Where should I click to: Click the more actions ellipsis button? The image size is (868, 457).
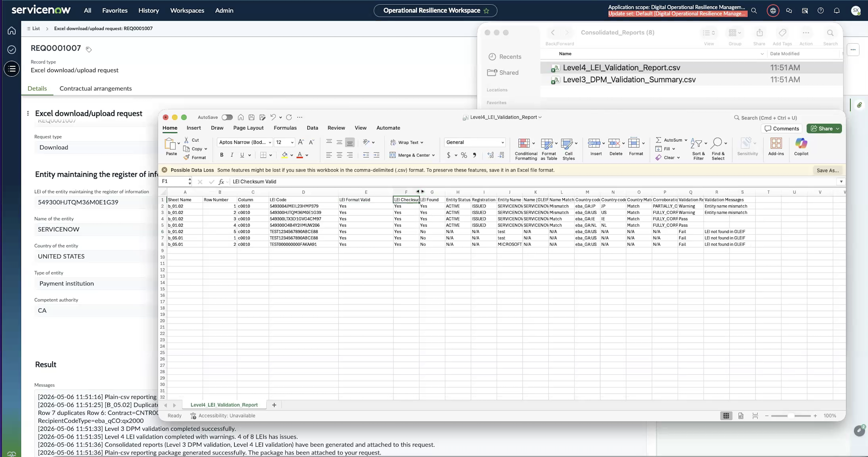853,50
